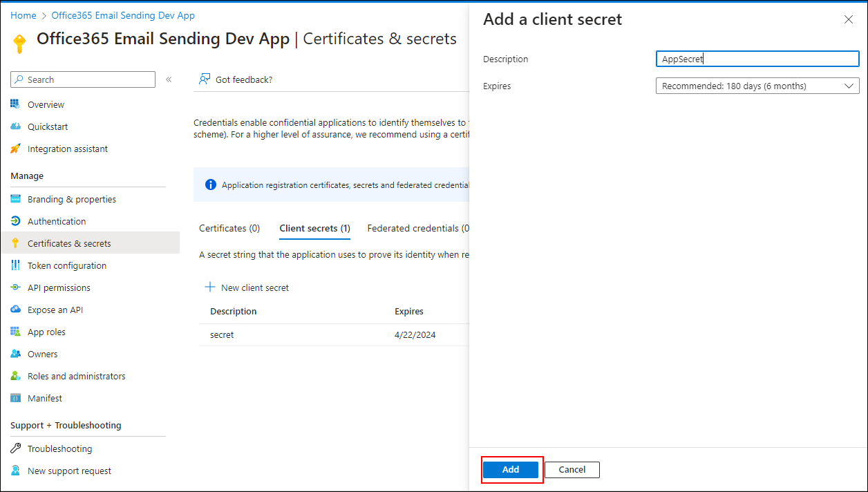
Task: Open the Expires duration dropdown
Action: click(757, 86)
